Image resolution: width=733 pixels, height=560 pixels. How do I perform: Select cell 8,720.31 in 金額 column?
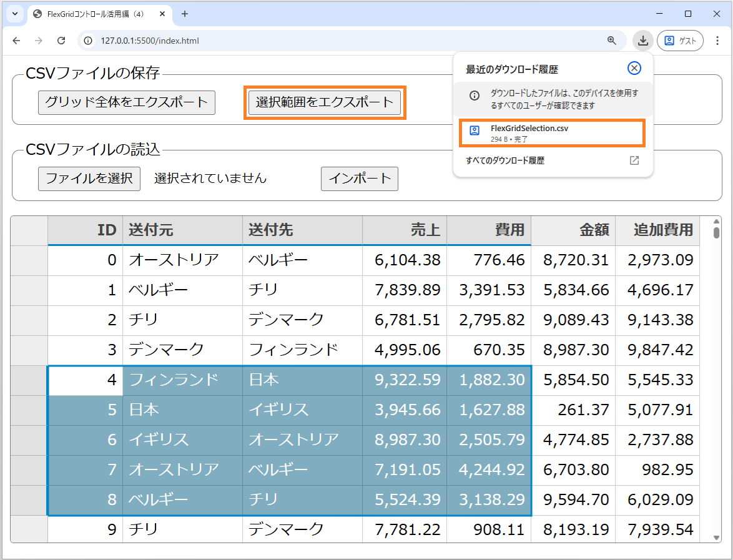click(x=573, y=260)
